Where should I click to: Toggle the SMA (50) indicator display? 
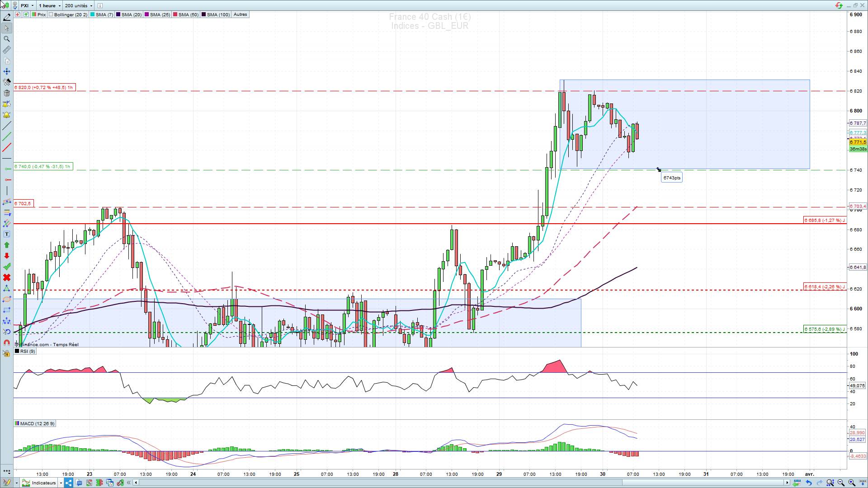185,14
